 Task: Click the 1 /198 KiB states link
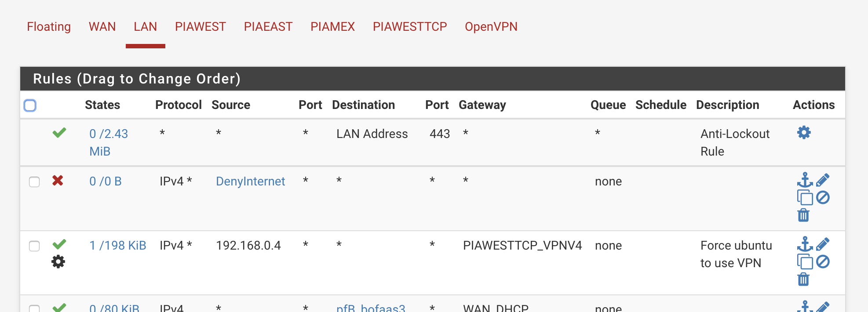[117, 246]
